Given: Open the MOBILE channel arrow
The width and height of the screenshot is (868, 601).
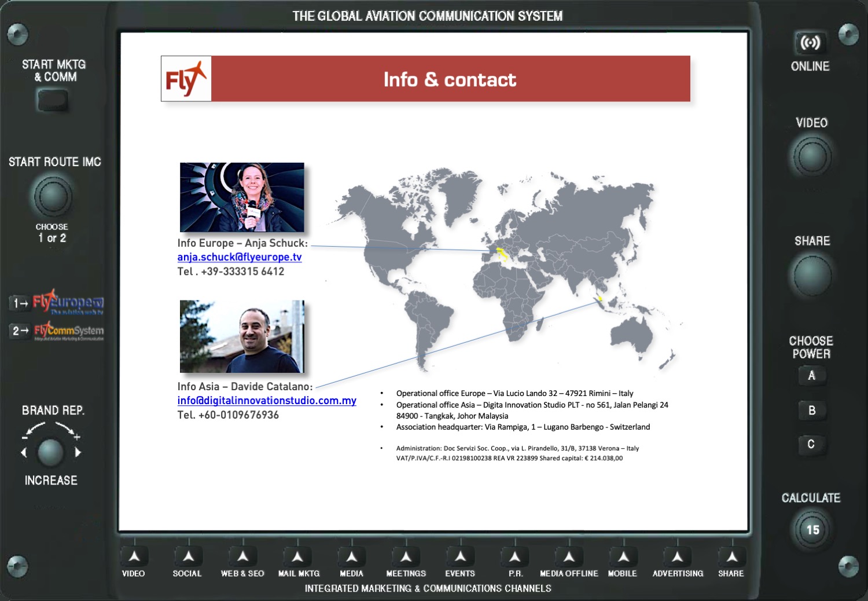Looking at the screenshot, I should click(x=623, y=556).
